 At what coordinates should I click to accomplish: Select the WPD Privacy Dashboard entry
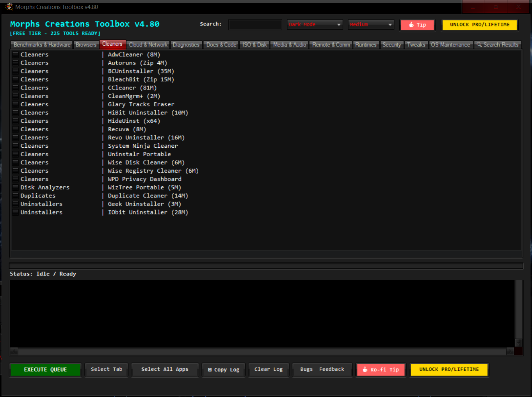point(266,179)
